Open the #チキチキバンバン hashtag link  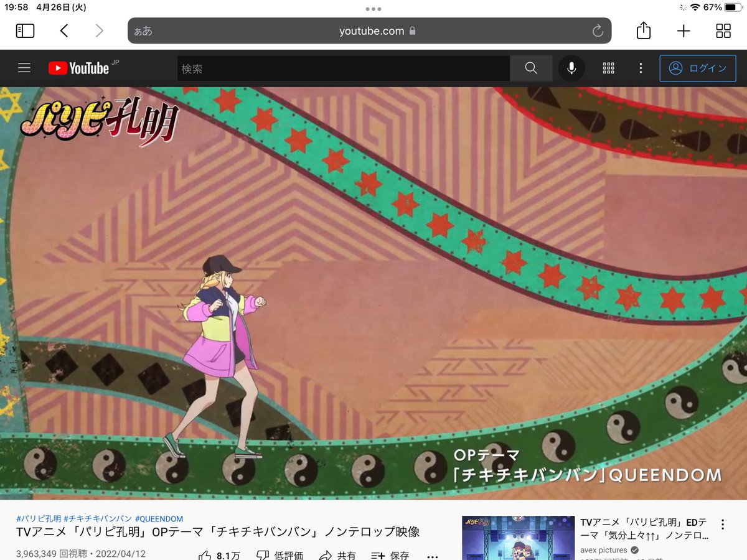[x=98, y=518]
